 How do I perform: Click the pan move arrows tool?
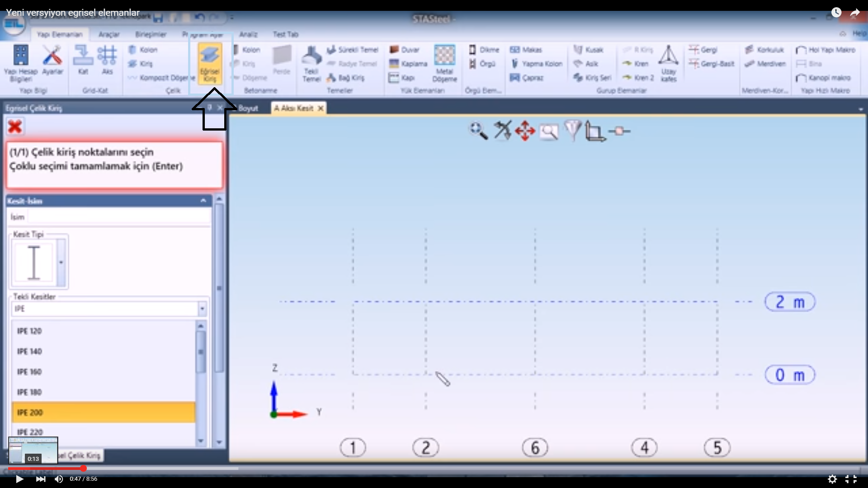point(525,131)
